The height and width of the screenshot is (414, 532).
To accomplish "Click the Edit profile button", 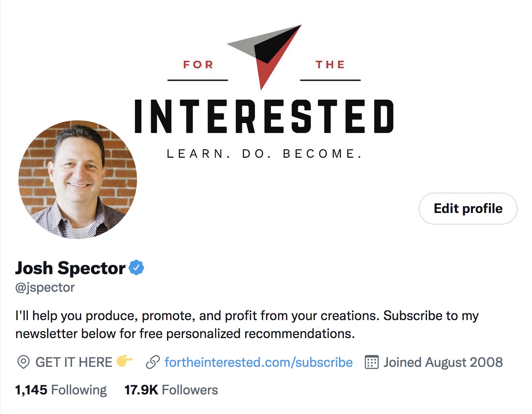I will 467,209.
